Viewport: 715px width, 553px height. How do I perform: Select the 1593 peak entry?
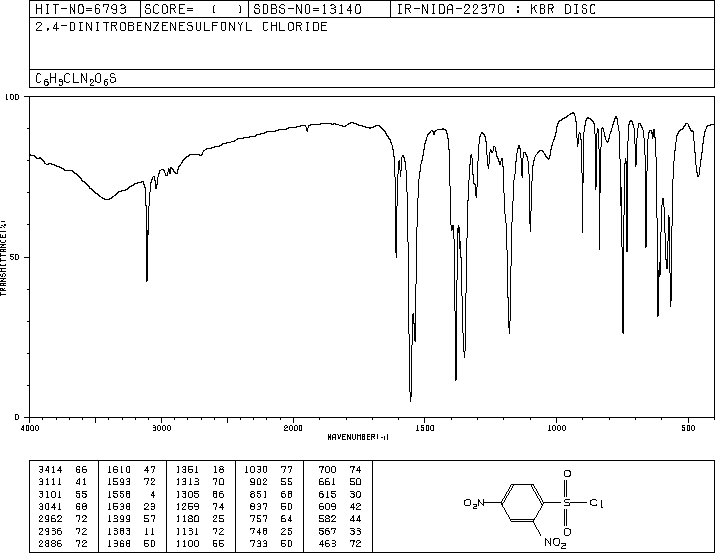pos(131,482)
